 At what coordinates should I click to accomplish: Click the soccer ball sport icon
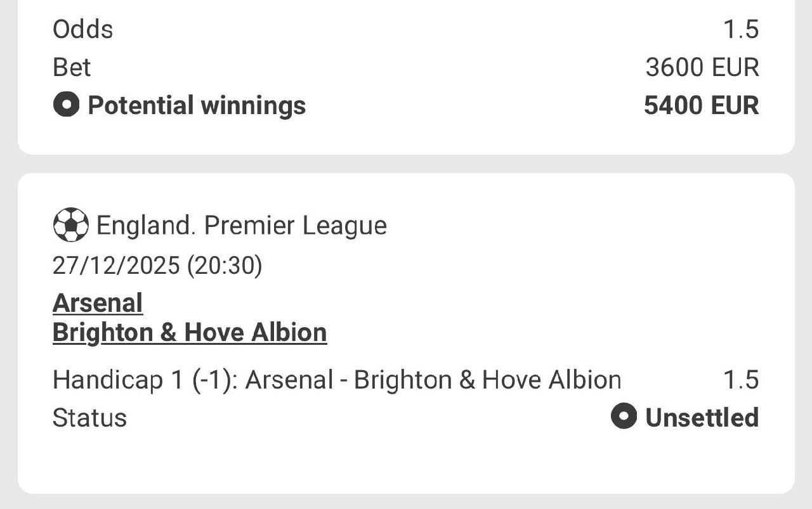click(70, 225)
